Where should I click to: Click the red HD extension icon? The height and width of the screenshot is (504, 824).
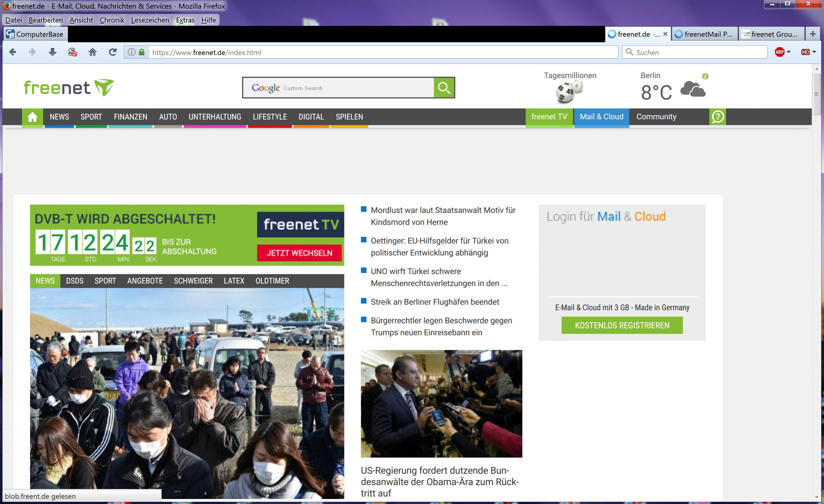[805, 52]
